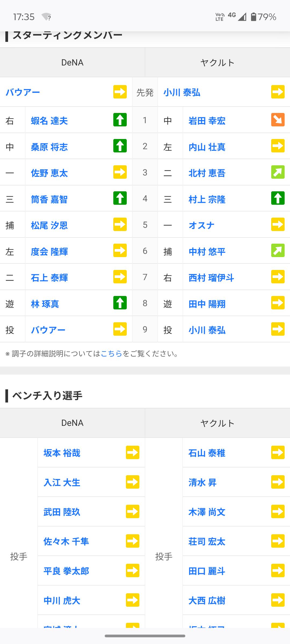The height and width of the screenshot is (644, 290).
Task: Tap the orange down-arrow condition icon for 岩田 幸宏
Action: (278, 120)
